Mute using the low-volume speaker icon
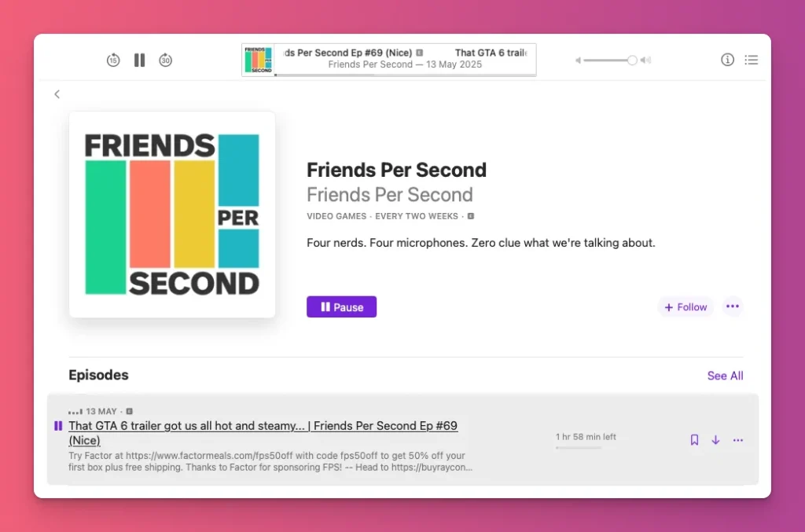This screenshot has height=532, width=805. (x=578, y=61)
